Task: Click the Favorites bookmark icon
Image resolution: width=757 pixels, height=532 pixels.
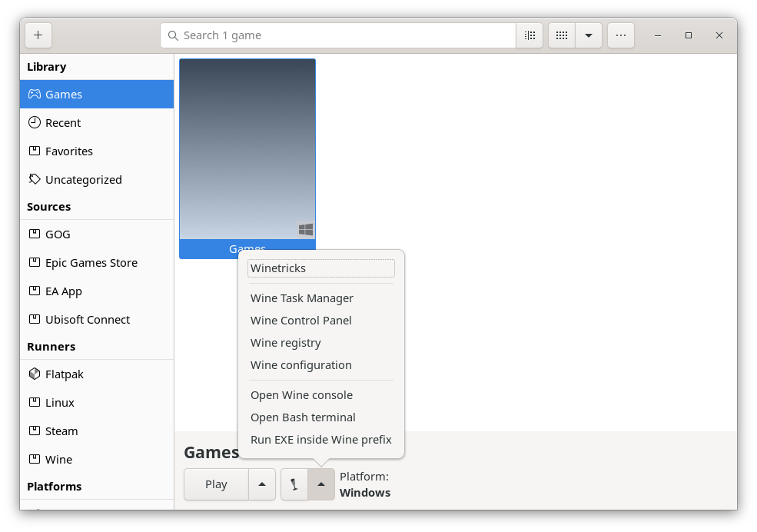Action: [35, 151]
